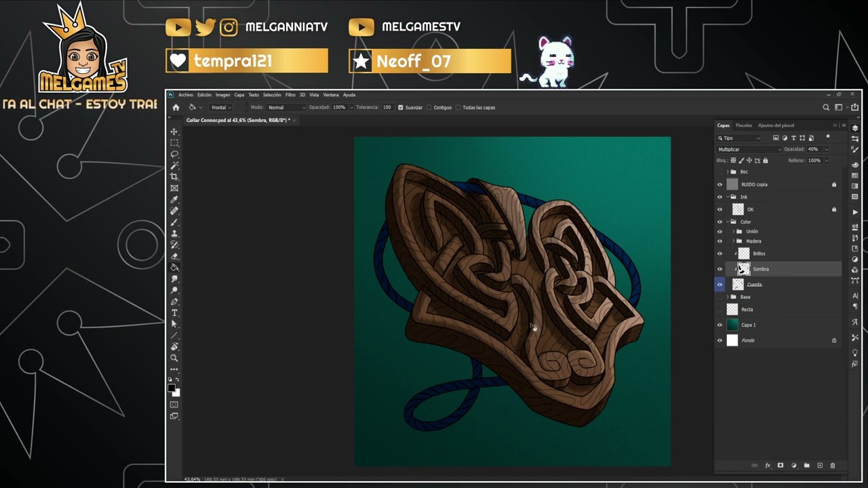Uncheck the Suavizar checkbox

point(401,107)
